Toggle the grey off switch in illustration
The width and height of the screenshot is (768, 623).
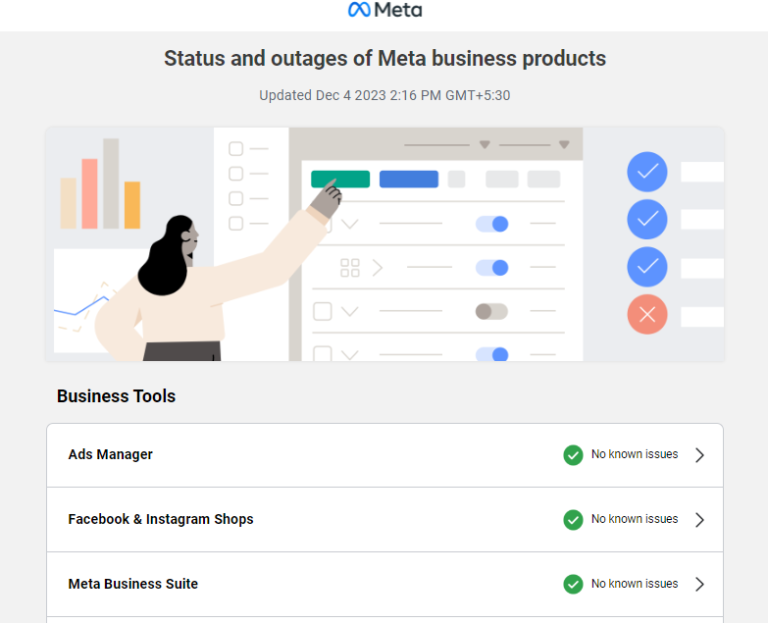click(x=491, y=312)
